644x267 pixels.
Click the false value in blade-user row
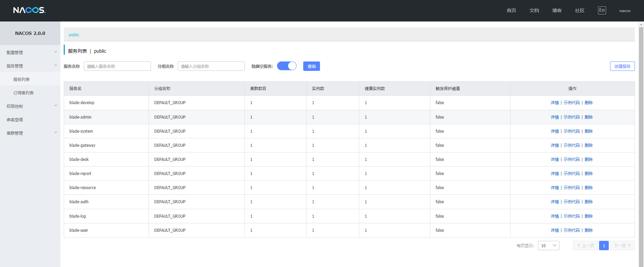(440, 230)
